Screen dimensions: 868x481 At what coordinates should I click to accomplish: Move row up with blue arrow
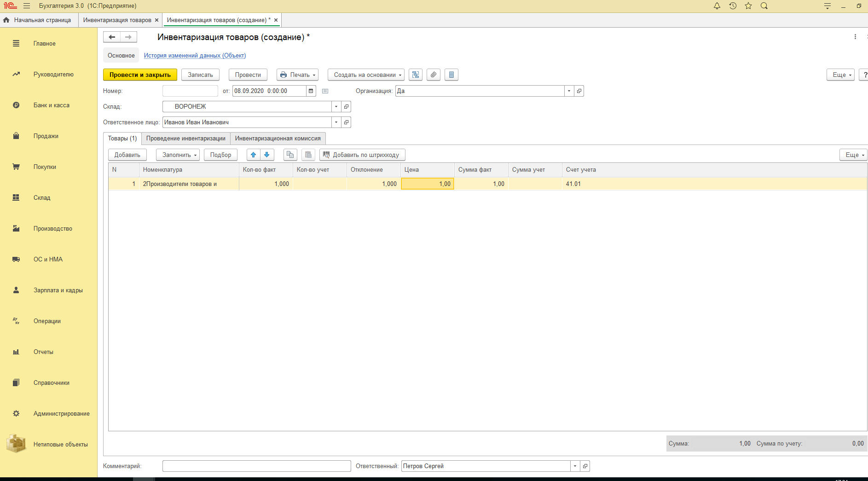point(253,155)
